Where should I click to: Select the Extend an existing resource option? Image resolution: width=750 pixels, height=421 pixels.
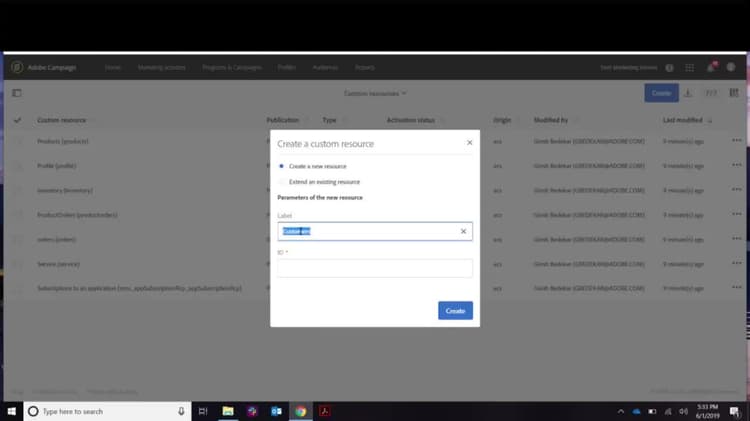(282, 182)
